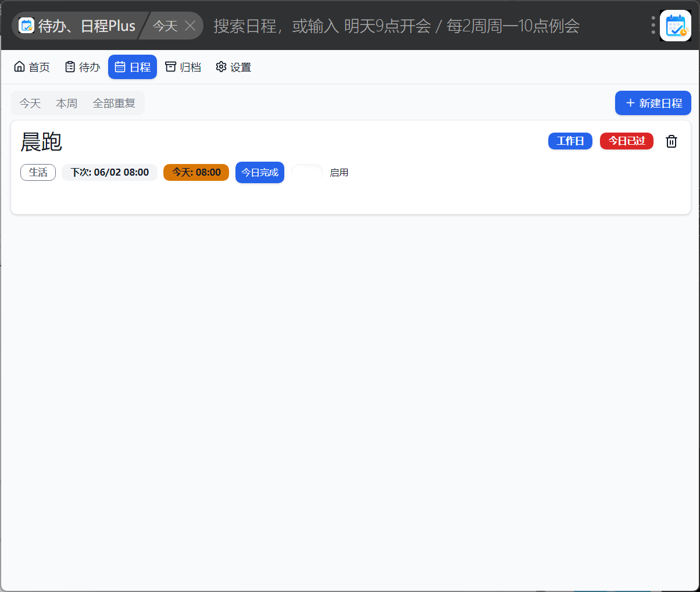Open the 晨跑 schedule title

point(41,142)
